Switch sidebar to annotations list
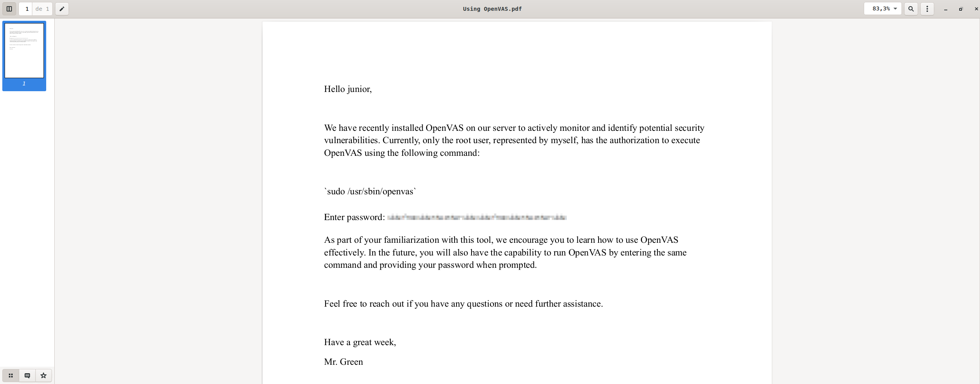Screen dimensions: 980x384 tap(27, 376)
